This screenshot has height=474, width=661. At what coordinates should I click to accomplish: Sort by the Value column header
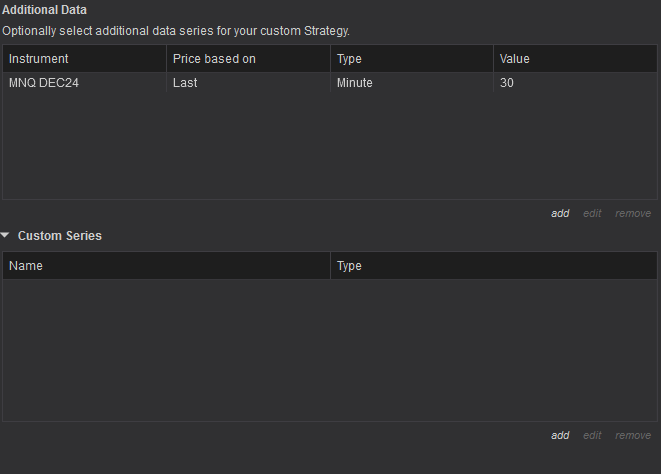point(575,59)
